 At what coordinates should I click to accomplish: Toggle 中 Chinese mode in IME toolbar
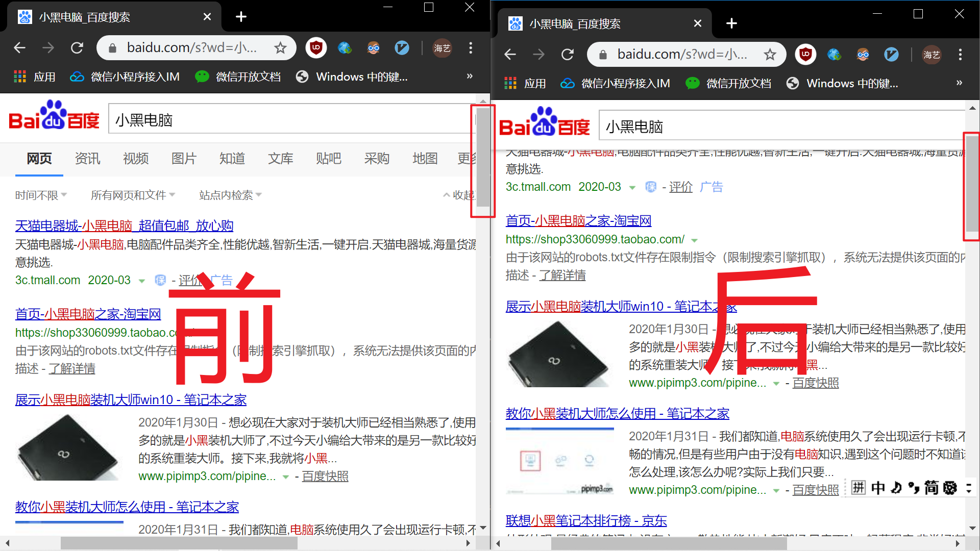878,488
